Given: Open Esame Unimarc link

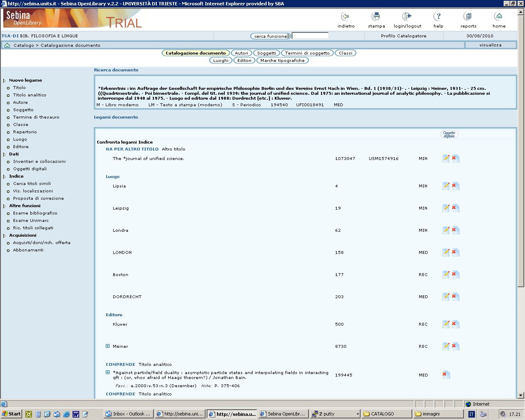Looking at the screenshot, I should tap(31, 220).
